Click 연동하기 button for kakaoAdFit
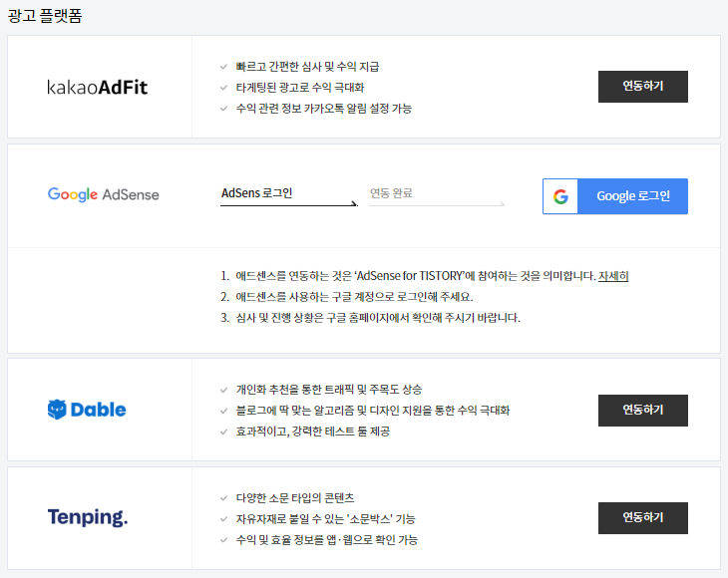 (x=642, y=87)
